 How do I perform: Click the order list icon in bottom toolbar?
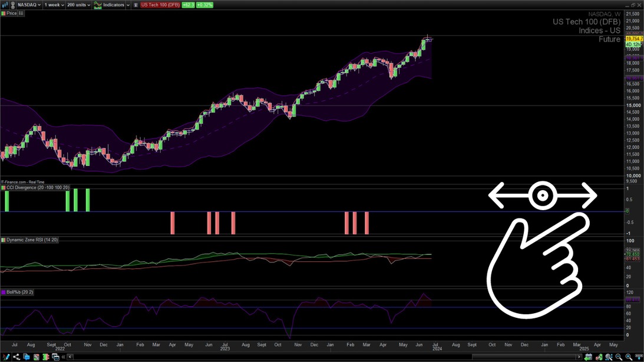click(x=36, y=357)
